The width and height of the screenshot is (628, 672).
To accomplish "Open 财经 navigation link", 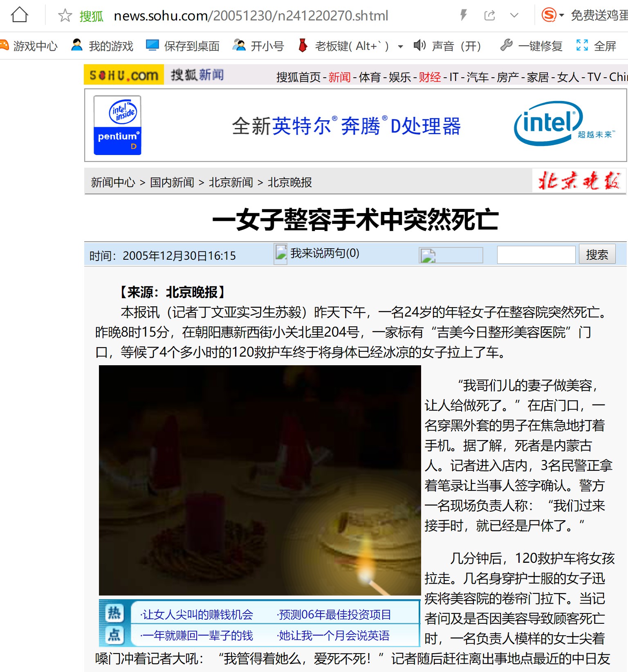I will (x=430, y=77).
